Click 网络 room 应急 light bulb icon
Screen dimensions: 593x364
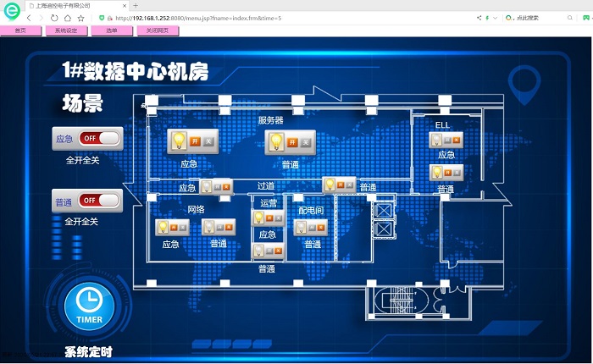pos(162,227)
